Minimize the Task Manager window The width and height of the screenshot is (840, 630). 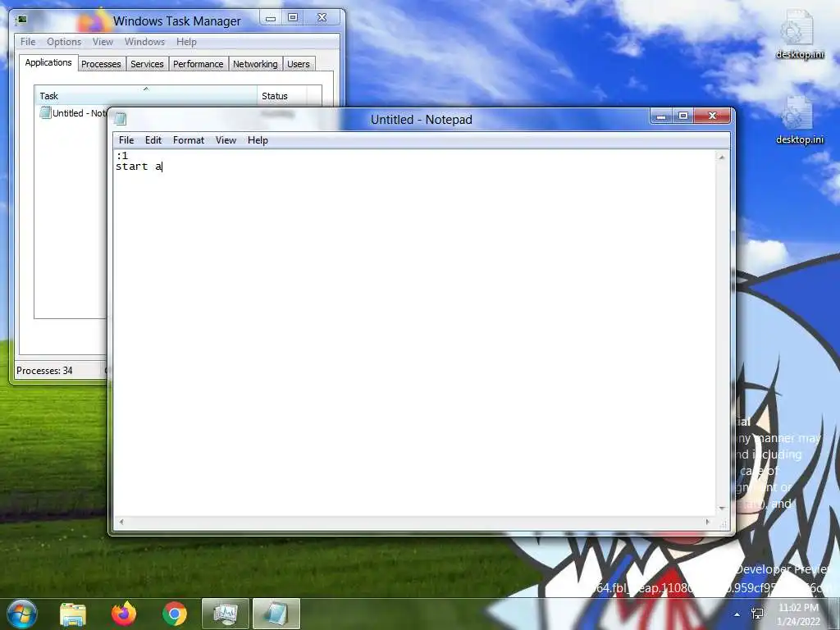point(271,18)
